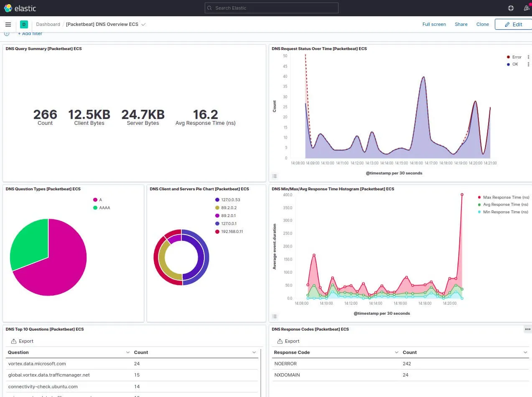The image size is (532, 397).
Task: Click the 242 count cell
Action: point(407,364)
